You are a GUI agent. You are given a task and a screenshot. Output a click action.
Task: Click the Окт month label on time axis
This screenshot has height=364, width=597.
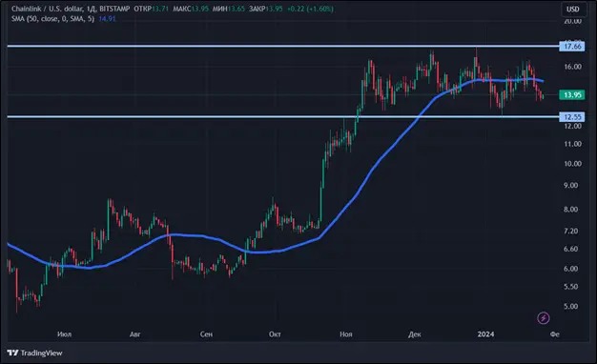(x=275, y=334)
